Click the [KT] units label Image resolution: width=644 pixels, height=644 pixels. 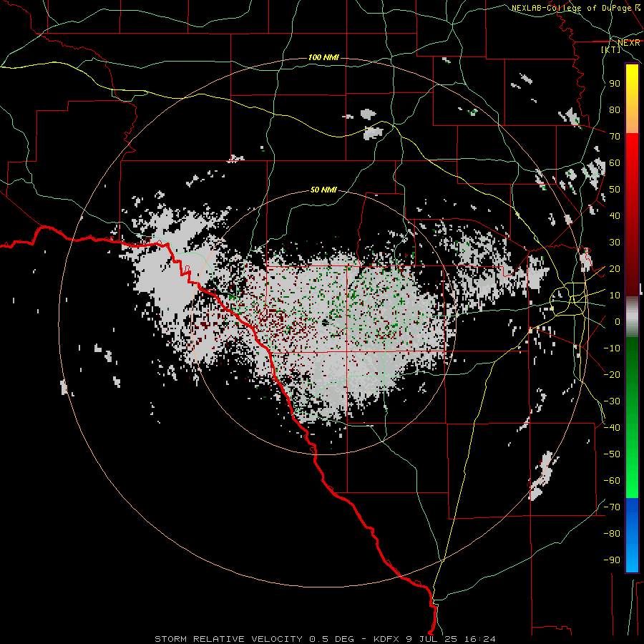pyautogui.click(x=611, y=49)
